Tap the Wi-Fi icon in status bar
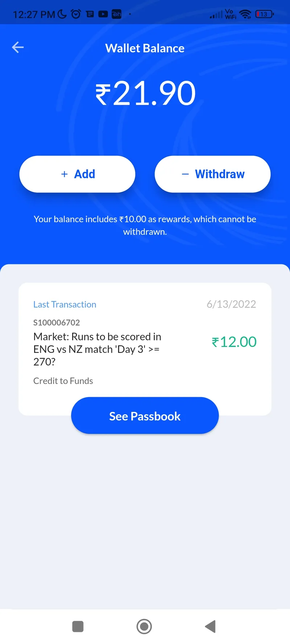The height and width of the screenshot is (644, 290). click(245, 14)
